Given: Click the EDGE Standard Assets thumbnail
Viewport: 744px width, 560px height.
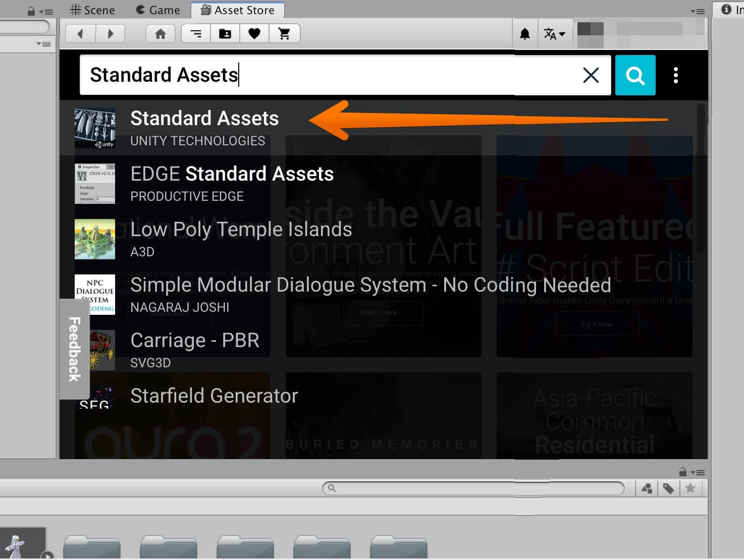Looking at the screenshot, I should [95, 184].
